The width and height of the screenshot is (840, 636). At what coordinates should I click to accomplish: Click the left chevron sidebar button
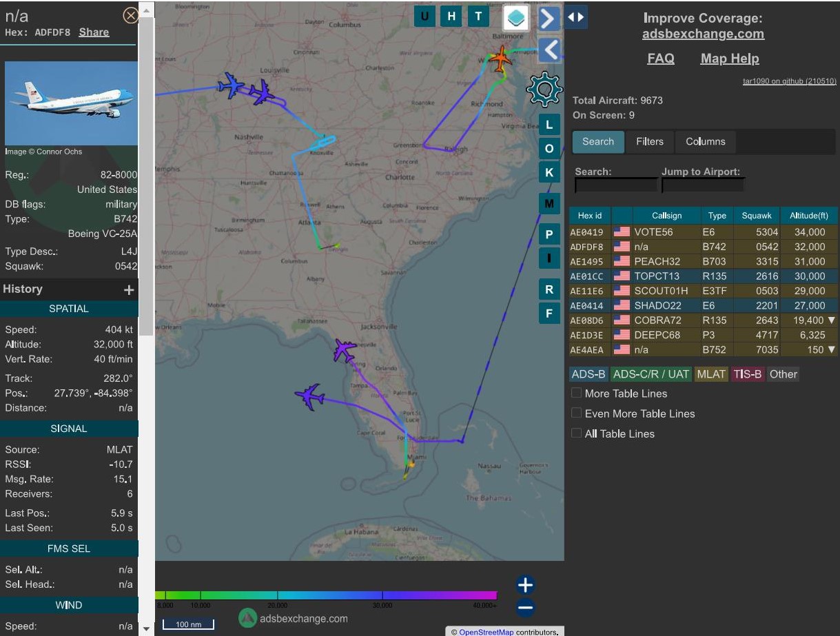pyautogui.click(x=549, y=50)
